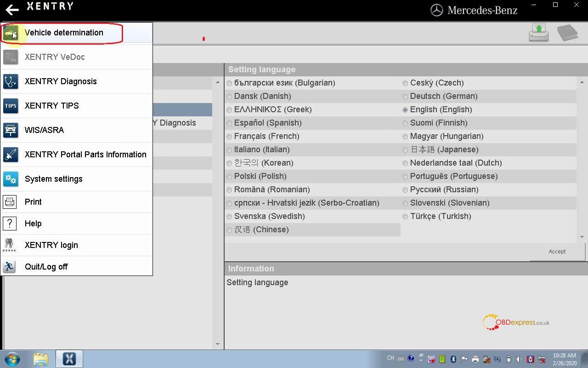588x368 pixels.
Task: Open XENTRY Portal Parts Information
Action: pos(76,155)
